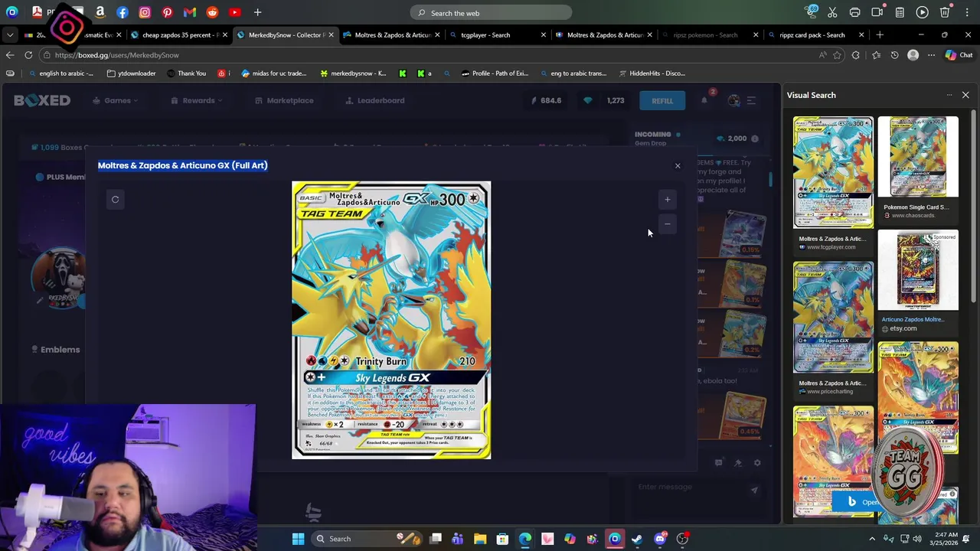
Task: Expand the Games dropdown
Action: tap(116, 100)
